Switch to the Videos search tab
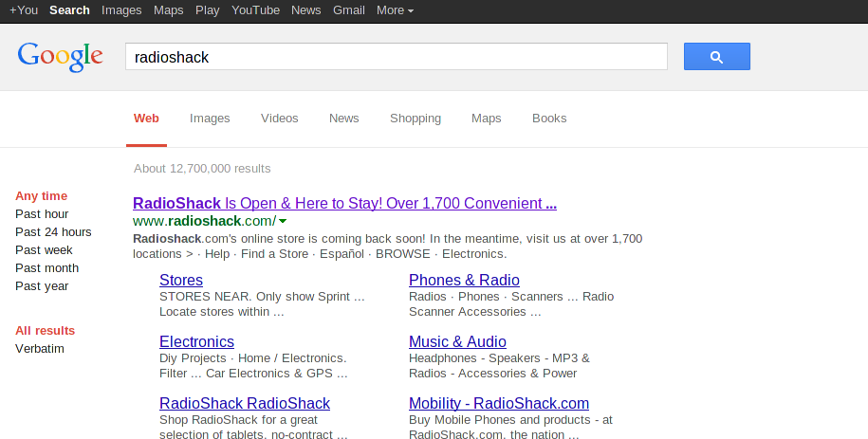This screenshot has width=868, height=439. [x=279, y=119]
